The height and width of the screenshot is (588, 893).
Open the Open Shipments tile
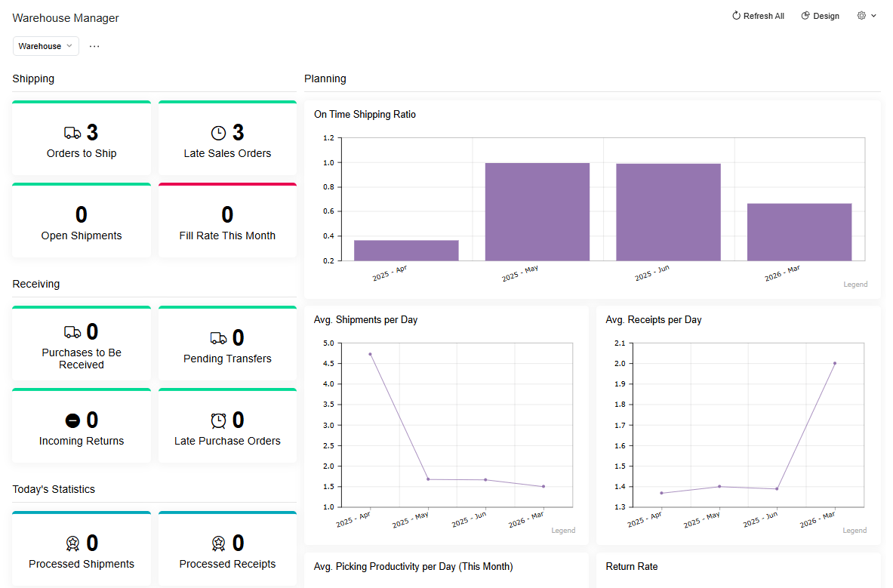click(82, 220)
